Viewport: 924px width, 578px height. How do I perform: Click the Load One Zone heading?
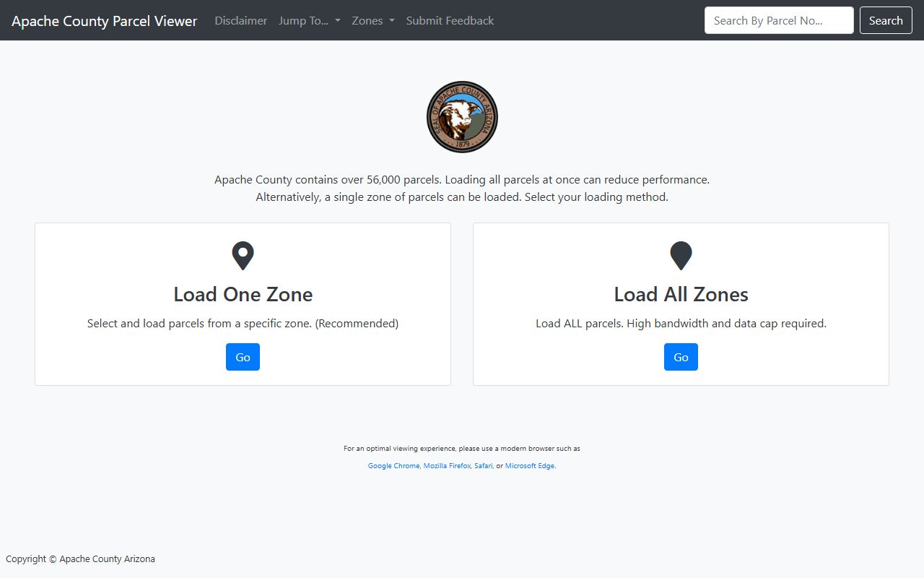[x=243, y=295]
